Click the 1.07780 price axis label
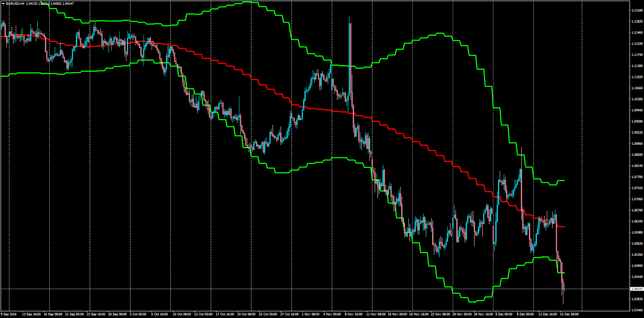 click(637, 177)
